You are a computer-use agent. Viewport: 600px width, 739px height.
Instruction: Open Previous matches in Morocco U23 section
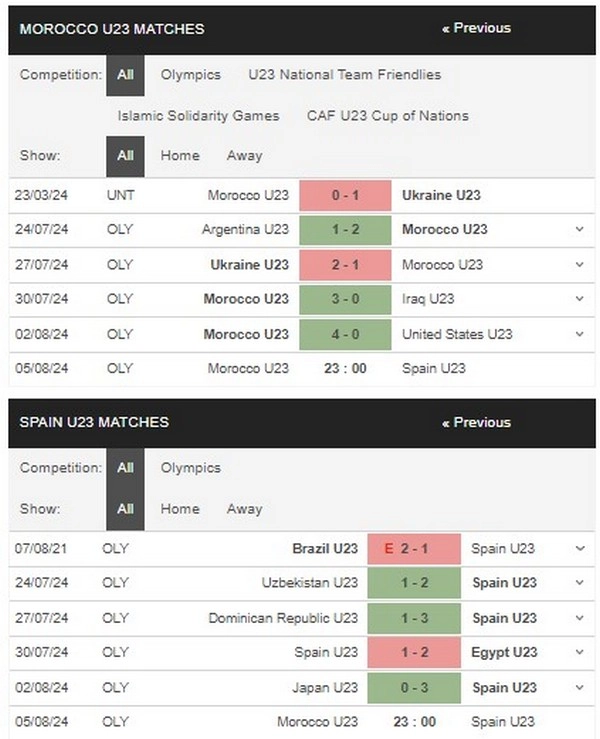(x=476, y=28)
